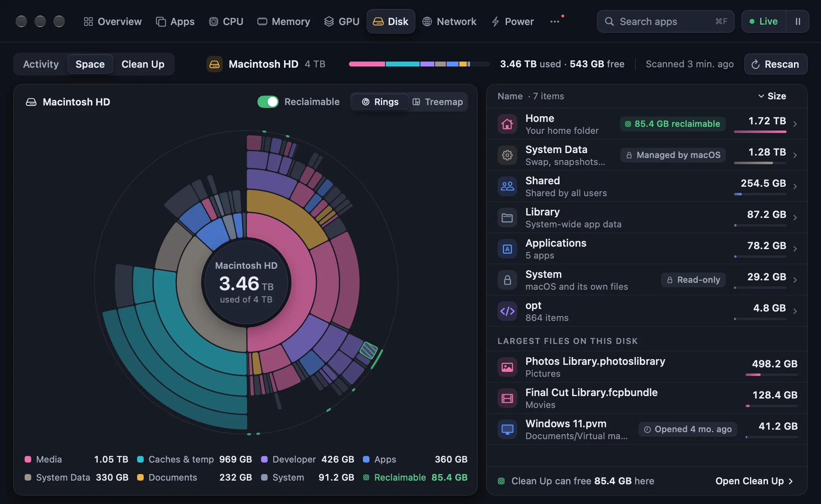This screenshot has width=821, height=504.
Task: Open the Size sort dropdown
Action: (772, 96)
